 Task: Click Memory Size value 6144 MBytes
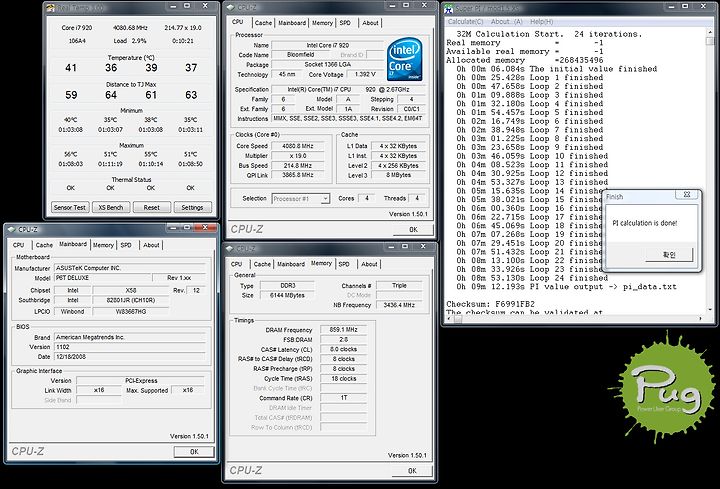[x=287, y=295]
